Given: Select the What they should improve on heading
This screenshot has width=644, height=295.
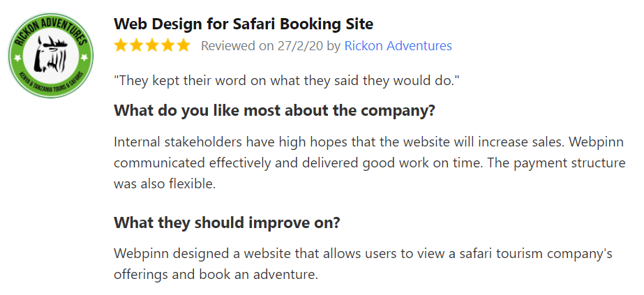Looking at the screenshot, I should [227, 222].
